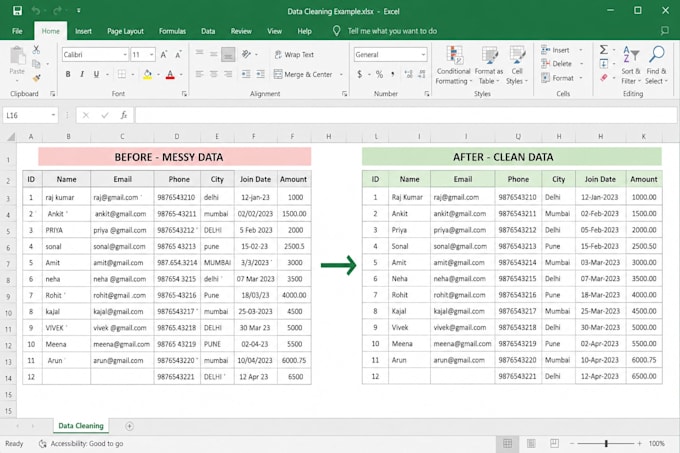Click the Percent Style icon
Image resolution: width=680 pixels, height=453 pixels.
[379, 74]
